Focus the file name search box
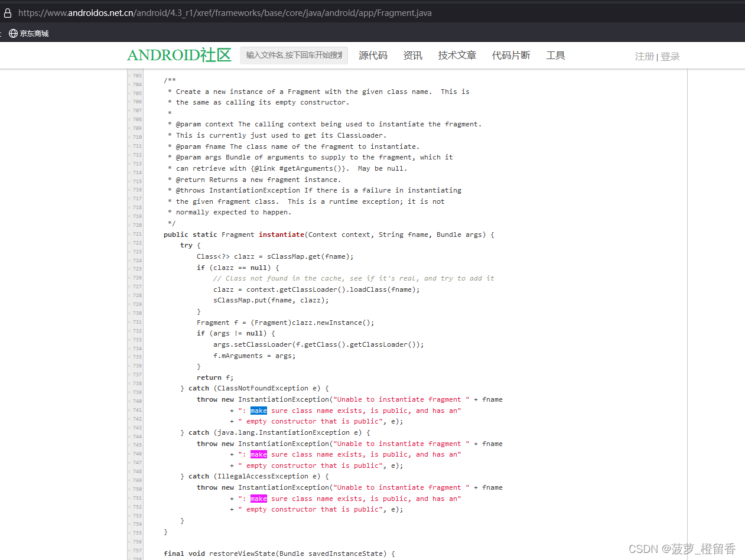The width and height of the screenshot is (745, 560). pos(294,55)
